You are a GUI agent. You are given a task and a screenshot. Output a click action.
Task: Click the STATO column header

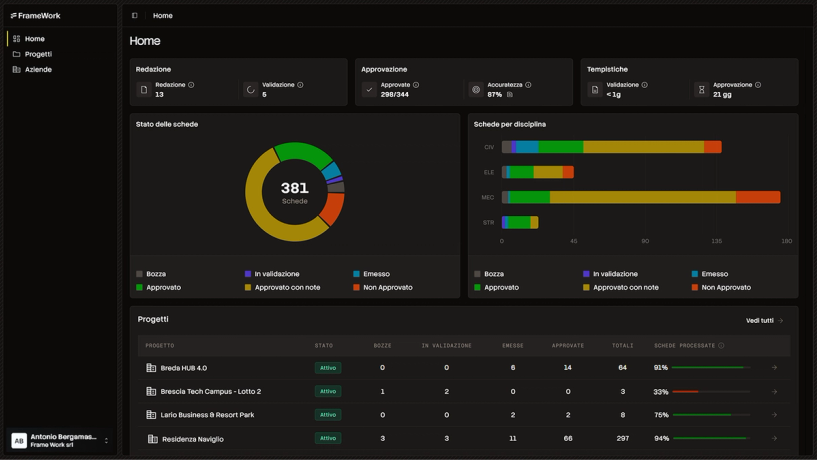pos(324,345)
